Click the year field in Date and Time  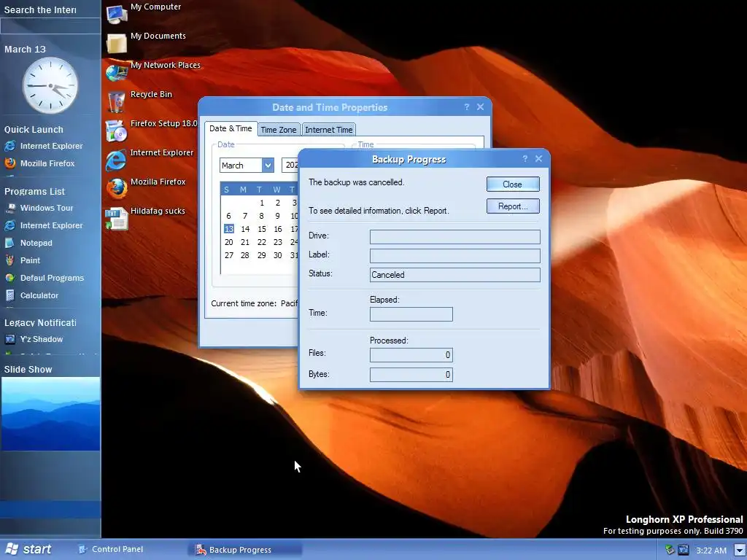290,166
